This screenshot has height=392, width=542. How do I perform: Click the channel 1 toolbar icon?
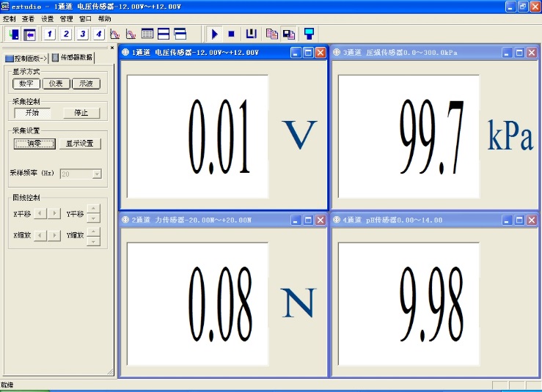pos(50,34)
